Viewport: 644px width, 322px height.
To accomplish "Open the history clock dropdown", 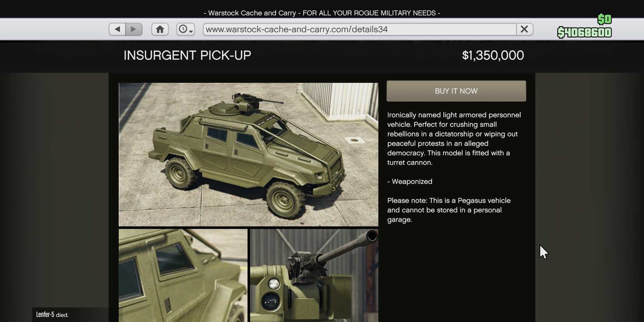I will (185, 29).
